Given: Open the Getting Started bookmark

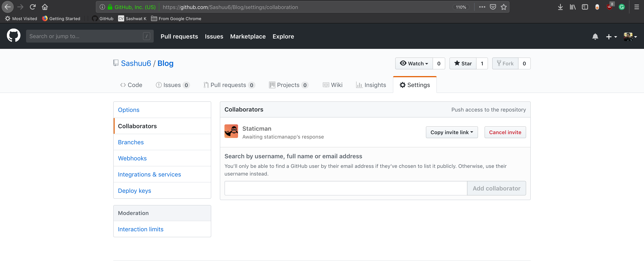Looking at the screenshot, I should [61, 19].
